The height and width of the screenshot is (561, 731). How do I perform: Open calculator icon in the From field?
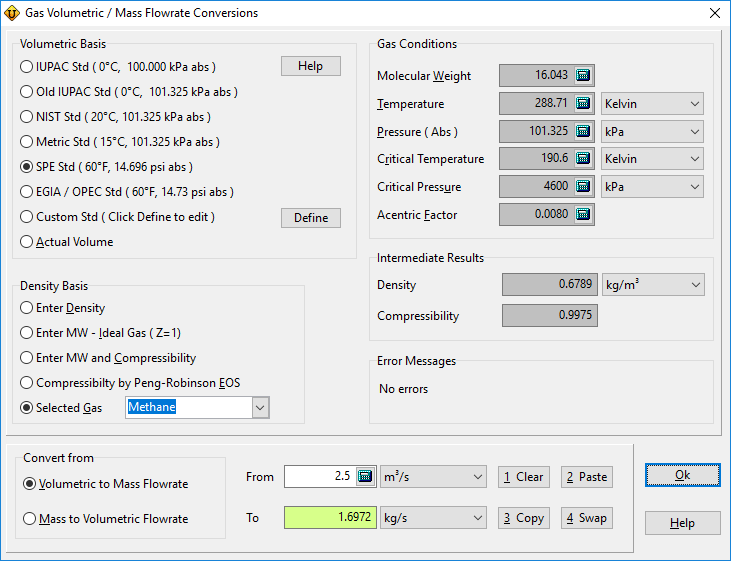(365, 476)
